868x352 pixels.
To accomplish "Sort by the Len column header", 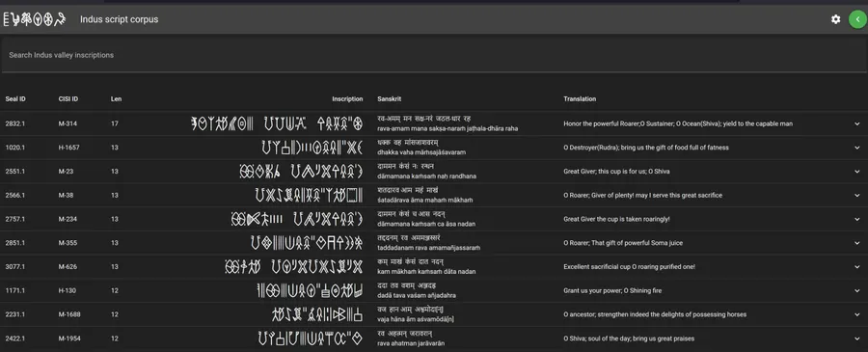I will click(x=117, y=99).
